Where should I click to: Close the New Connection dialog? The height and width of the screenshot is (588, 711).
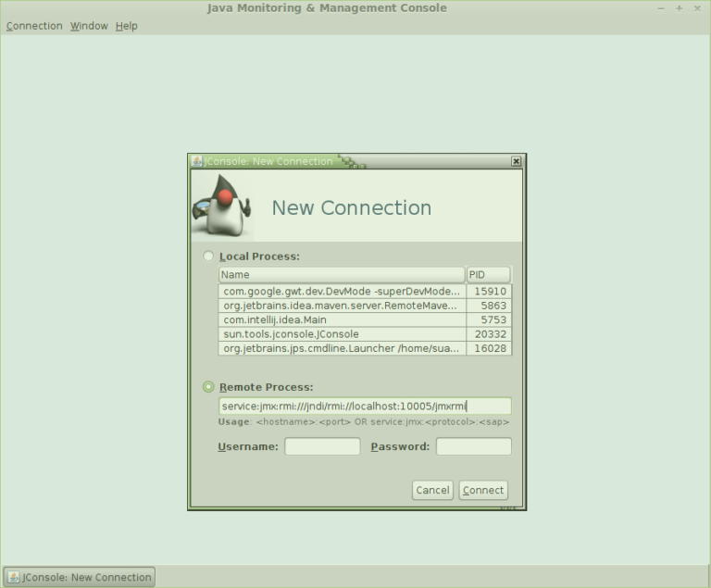[516, 161]
